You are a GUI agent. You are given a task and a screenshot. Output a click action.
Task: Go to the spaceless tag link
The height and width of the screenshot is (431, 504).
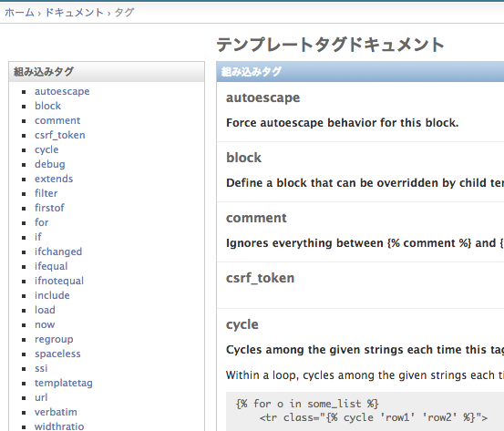pos(57,354)
